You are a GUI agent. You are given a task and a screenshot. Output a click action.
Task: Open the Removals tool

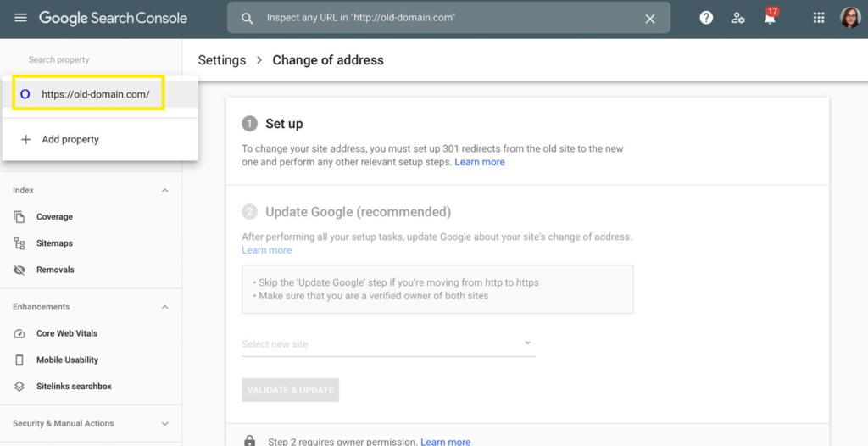55,270
